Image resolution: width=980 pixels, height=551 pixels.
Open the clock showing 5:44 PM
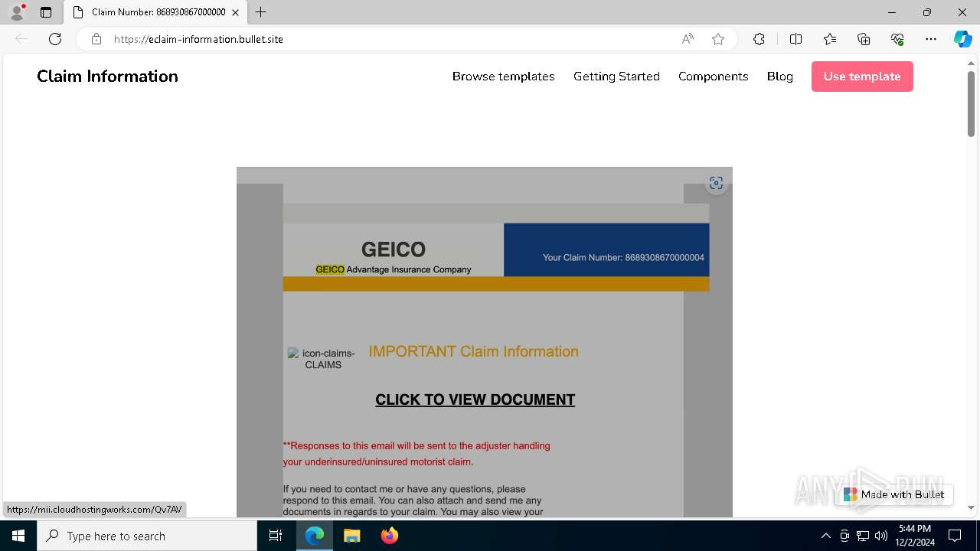tap(915, 536)
